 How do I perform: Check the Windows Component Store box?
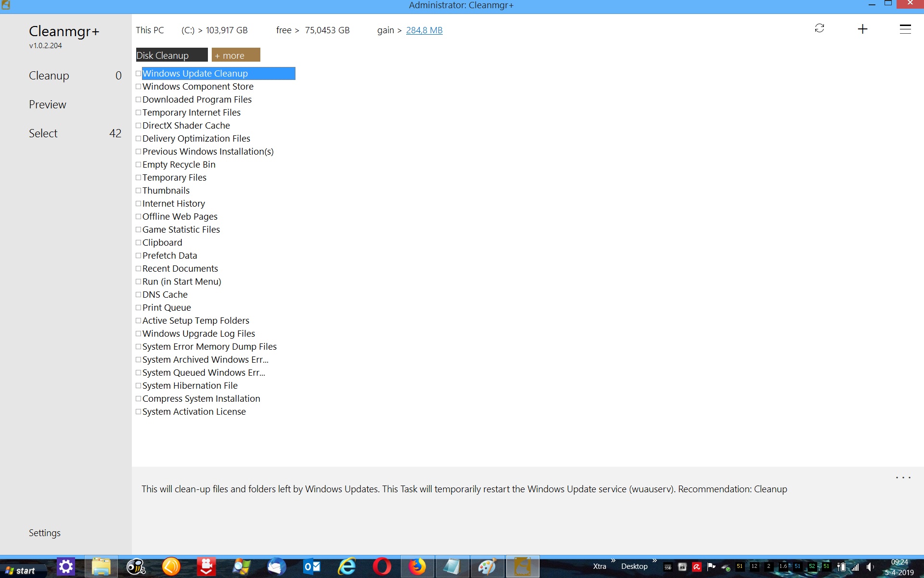pos(139,87)
